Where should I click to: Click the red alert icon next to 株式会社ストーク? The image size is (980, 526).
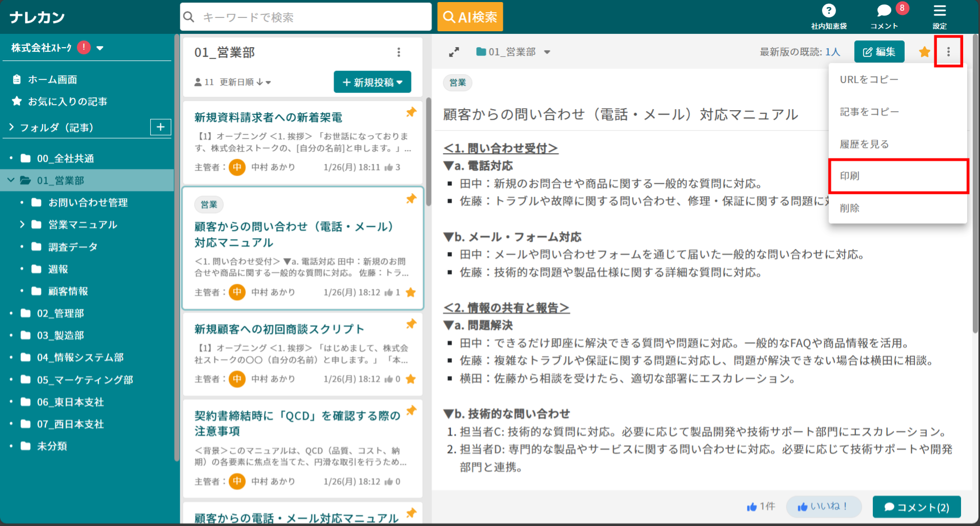coord(83,47)
